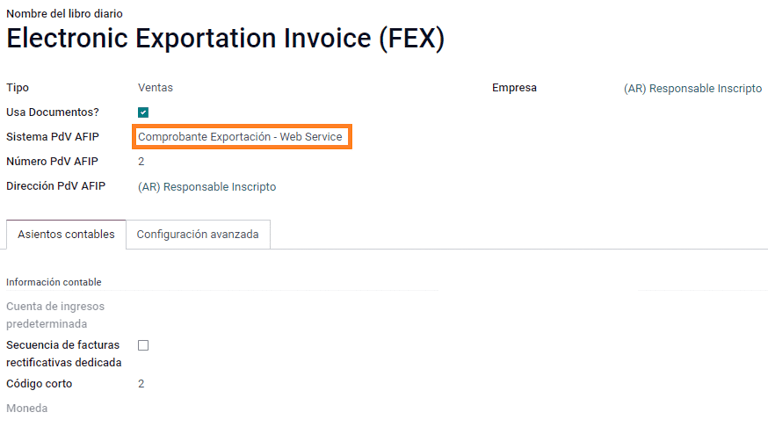768x427 pixels.
Task: Open the Configuración avanzada tab
Action: click(x=198, y=235)
